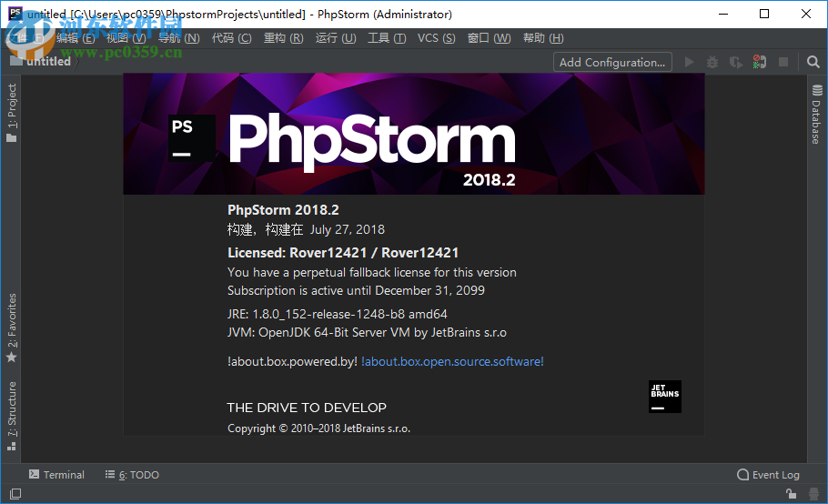Open the 2: Favorites tool window
The width and height of the screenshot is (828, 504).
[12, 328]
